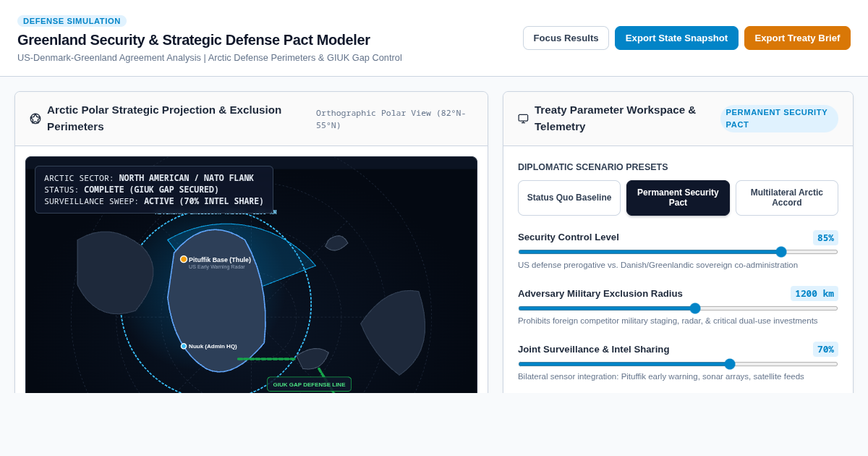Image resolution: width=868 pixels, height=456 pixels.
Task: Click the 85% security control value
Action: coord(825,237)
